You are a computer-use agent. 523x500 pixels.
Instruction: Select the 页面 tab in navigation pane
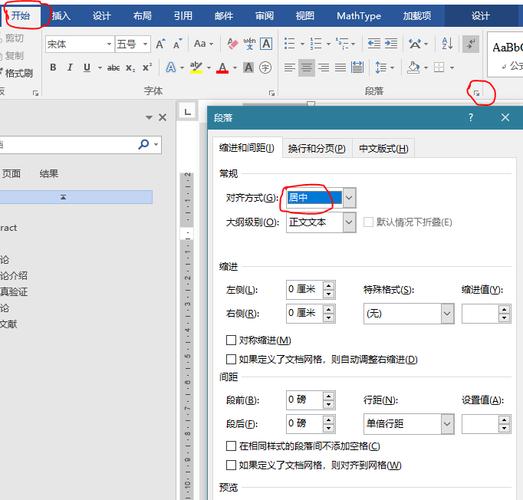[x=11, y=173]
